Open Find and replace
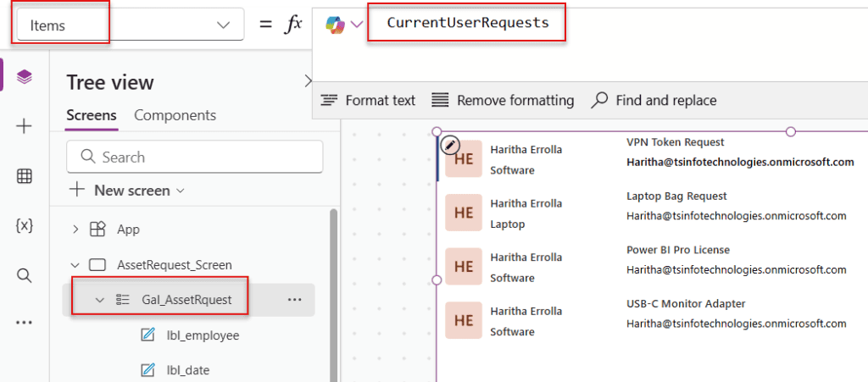Image resolution: width=868 pixels, height=382 pixels. (654, 100)
